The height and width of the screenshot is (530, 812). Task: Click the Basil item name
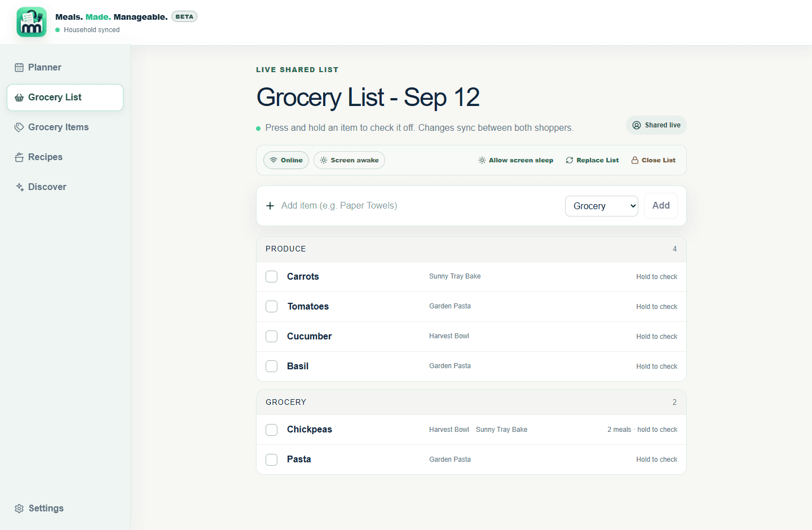click(x=298, y=366)
